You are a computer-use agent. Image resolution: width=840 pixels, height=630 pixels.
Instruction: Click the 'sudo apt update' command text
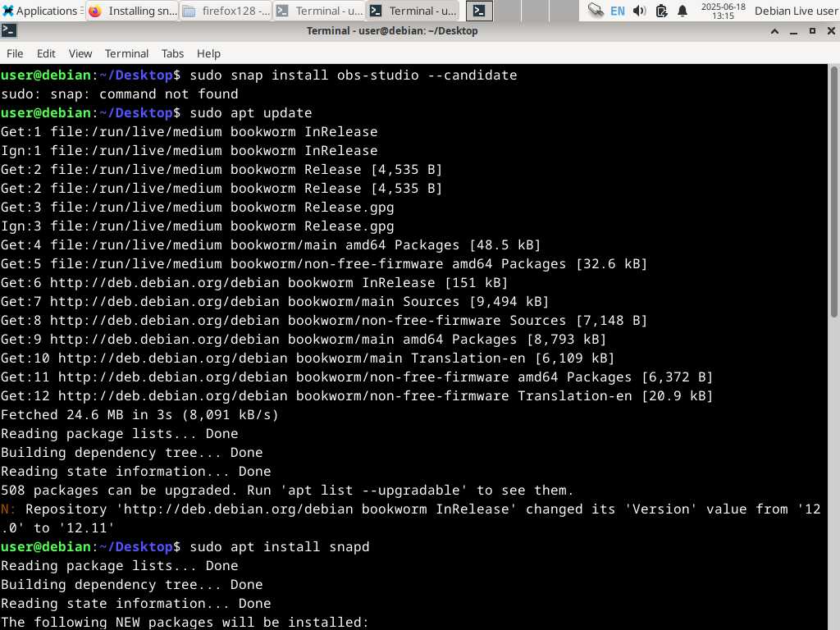pos(251,113)
